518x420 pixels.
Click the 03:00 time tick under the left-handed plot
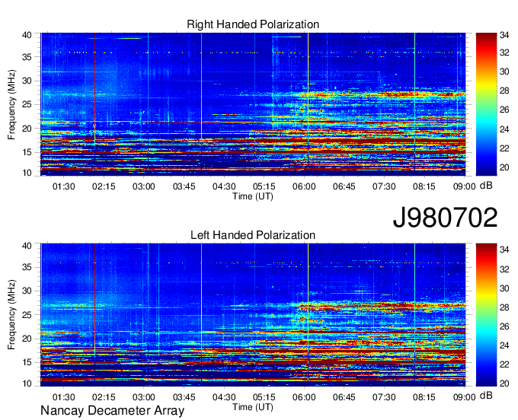coord(144,397)
